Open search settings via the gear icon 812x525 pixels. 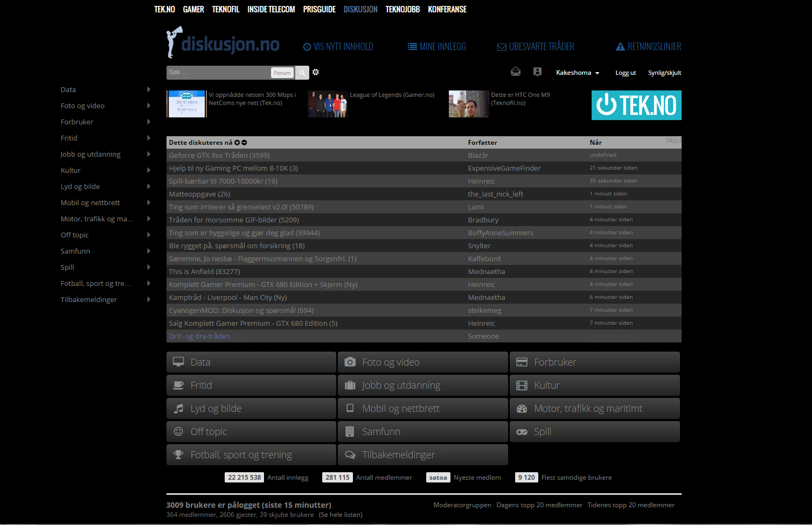(x=316, y=72)
